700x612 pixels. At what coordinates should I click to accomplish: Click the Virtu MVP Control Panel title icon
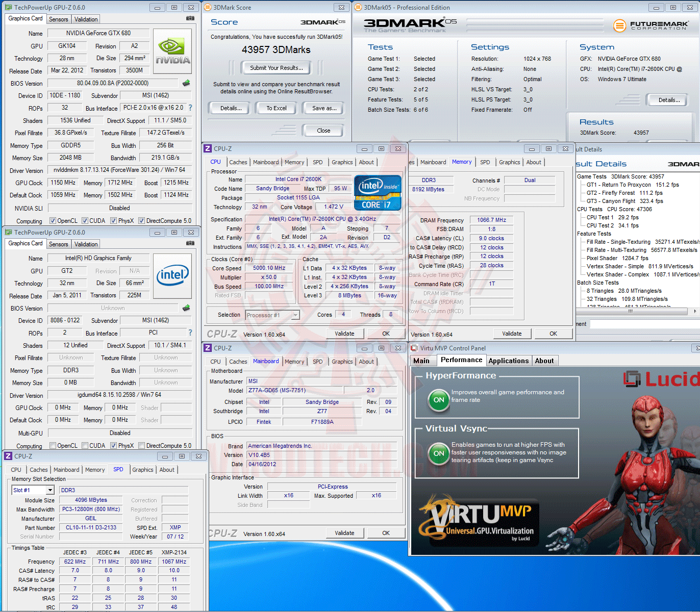pyautogui.click(x=414, y=348)
